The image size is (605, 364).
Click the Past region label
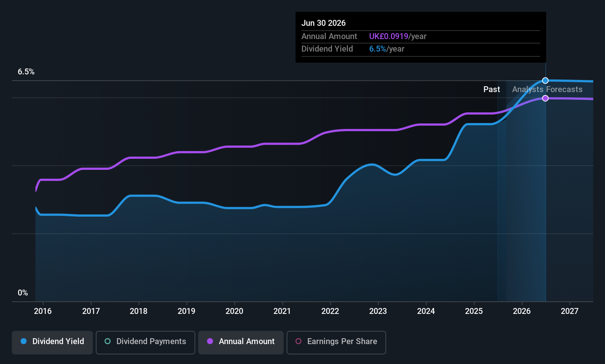coord(492,90)
